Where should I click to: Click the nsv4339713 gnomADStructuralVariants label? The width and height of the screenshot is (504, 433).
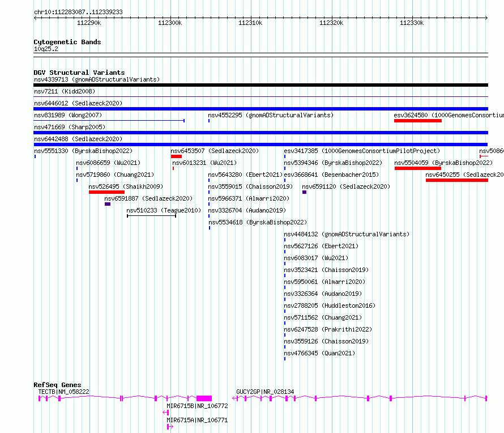pos(97,79)
